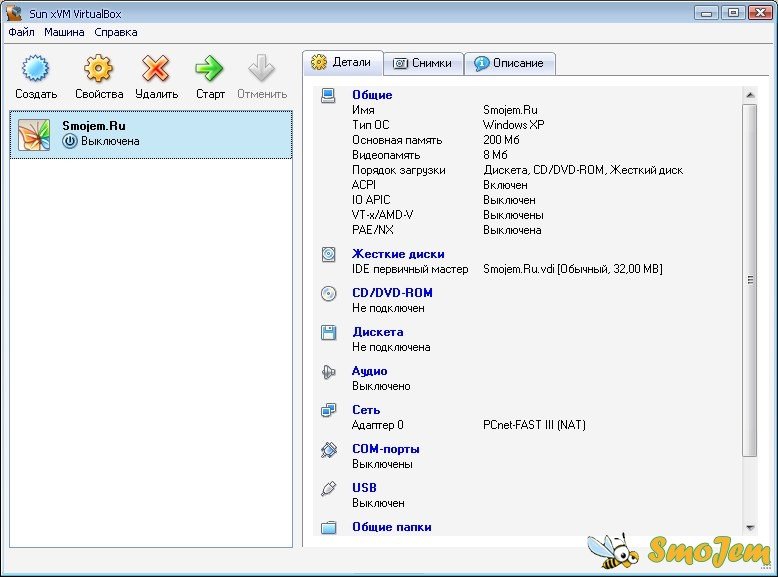Open VM settings via Свойства gear icon
This screenshot has height=577, width=778.
(x=98, y=69)
